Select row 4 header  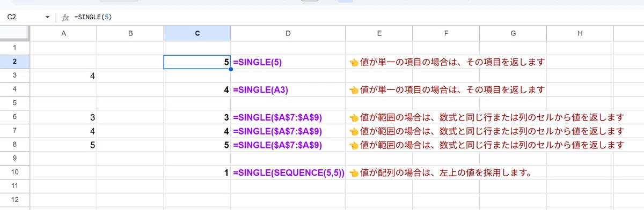[x=15, y=89]
